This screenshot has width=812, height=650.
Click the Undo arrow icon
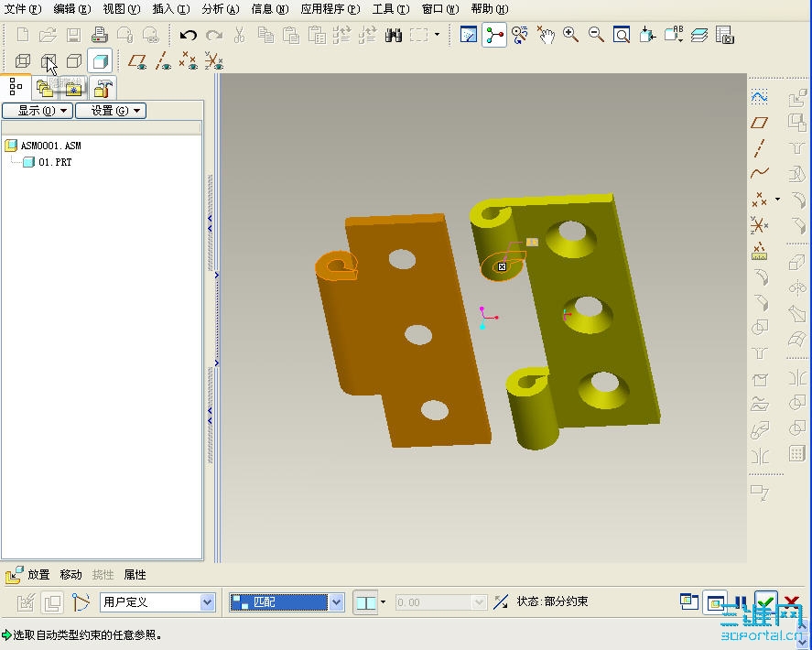188,35
